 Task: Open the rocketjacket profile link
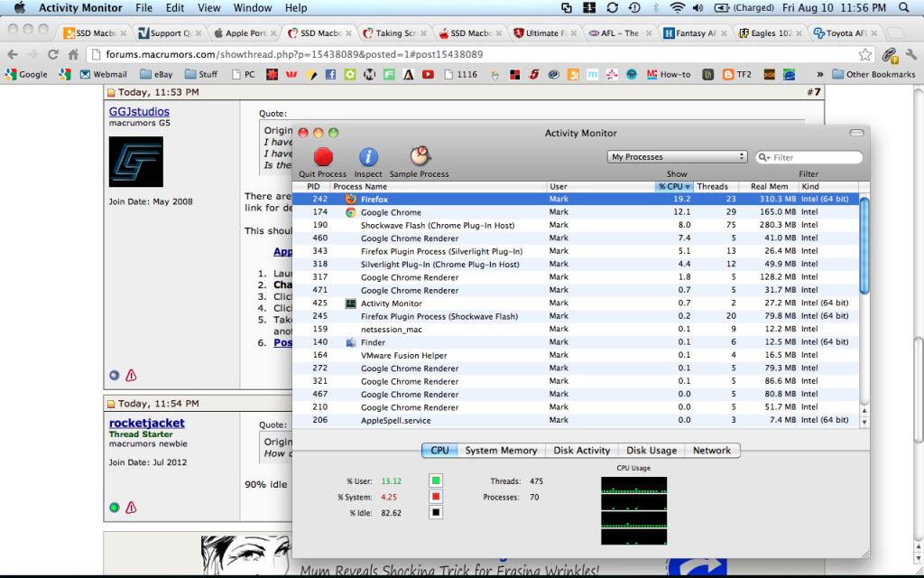click(x=147, y=423)
